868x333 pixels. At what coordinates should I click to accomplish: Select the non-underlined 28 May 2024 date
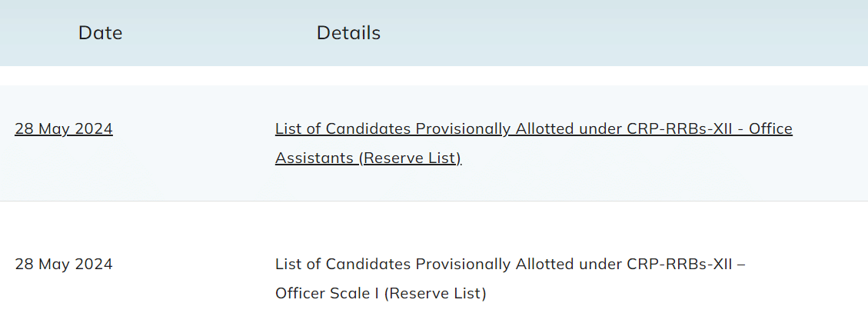(x=64, y=265)
